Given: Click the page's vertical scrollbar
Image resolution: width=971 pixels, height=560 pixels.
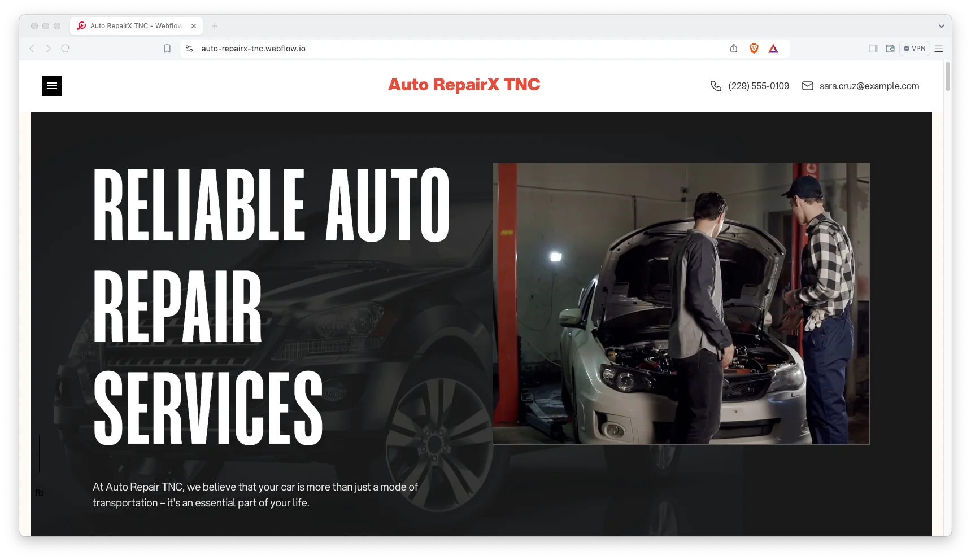Looking at the screenshot, I should click(x=947, y=76).
